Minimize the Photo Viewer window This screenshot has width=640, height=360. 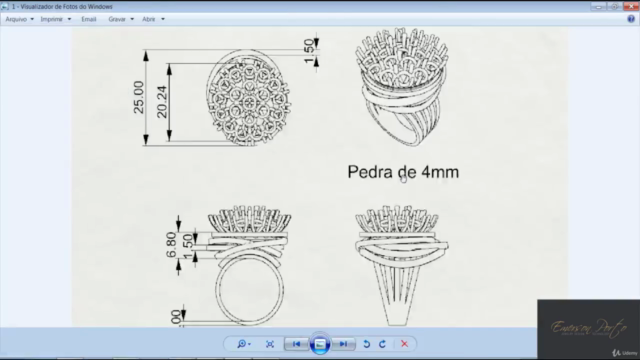[598, 7]
